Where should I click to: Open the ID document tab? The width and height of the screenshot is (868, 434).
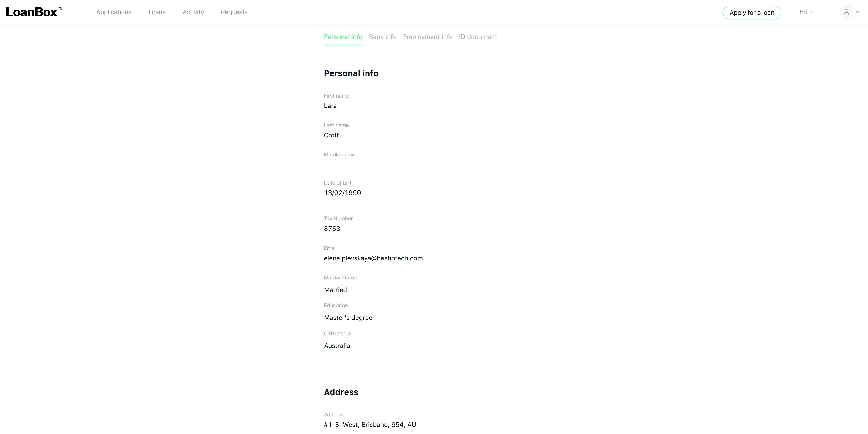click(x=478, y=37)
